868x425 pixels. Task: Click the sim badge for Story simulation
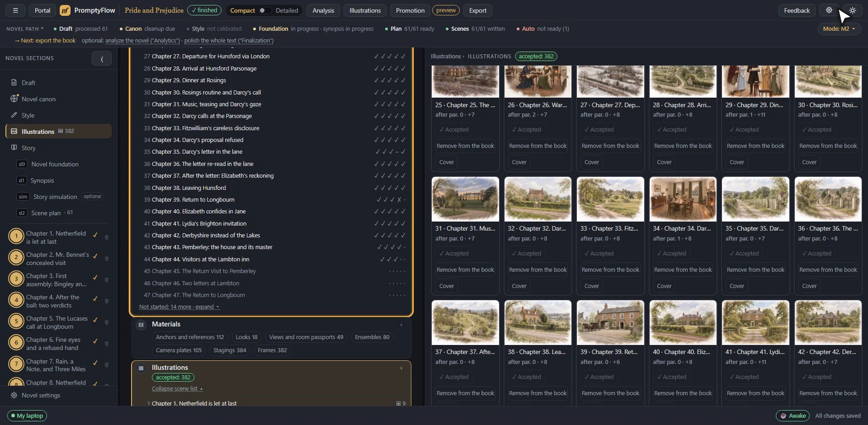pos(23,197)
